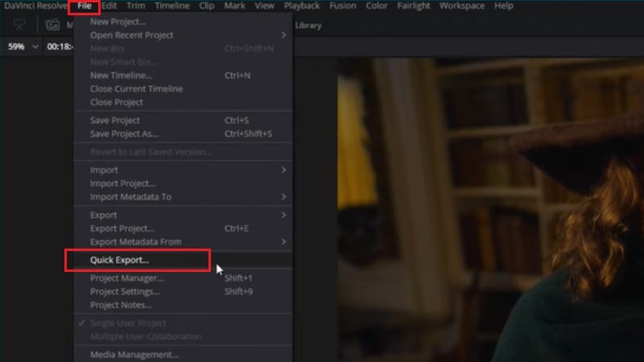This screenshot has width=644, height=362.
Task: Click the media storage monitor icon
Action: pos(19,25)
